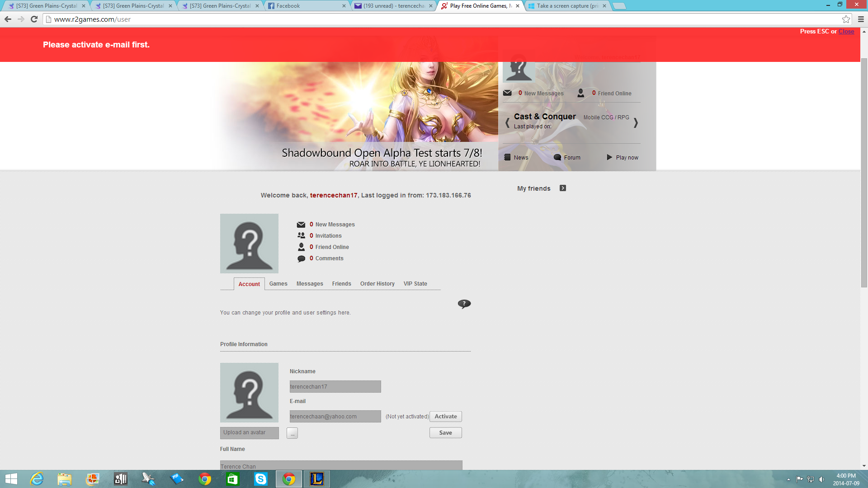The image size is (868, 488).
Task: Open Skype from the taskbar
Action: (260, 479)
